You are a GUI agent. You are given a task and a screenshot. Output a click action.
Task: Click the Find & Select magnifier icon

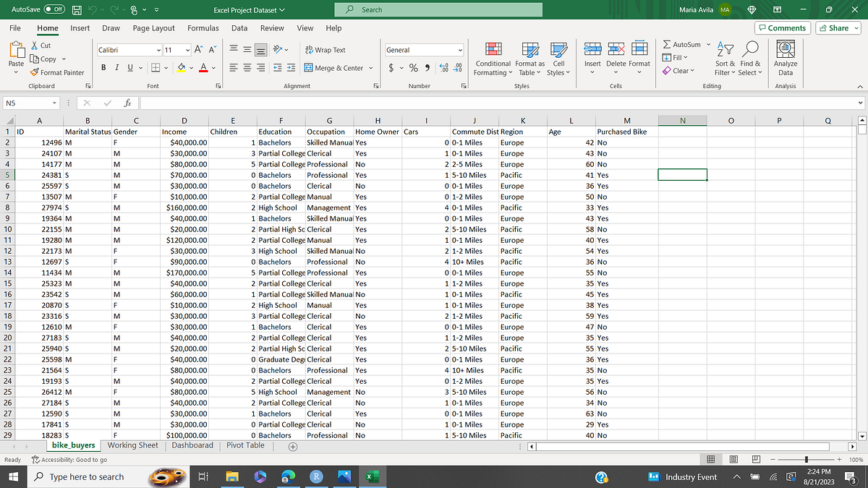tap(751, 48)
